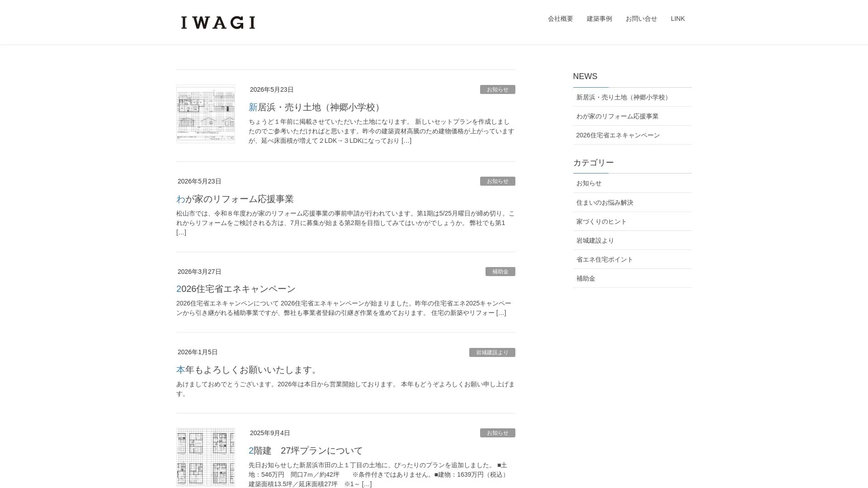Screen dimensions: 868x488
Task: Click the IWAGI logo
Action: click(x=218, y=23)
